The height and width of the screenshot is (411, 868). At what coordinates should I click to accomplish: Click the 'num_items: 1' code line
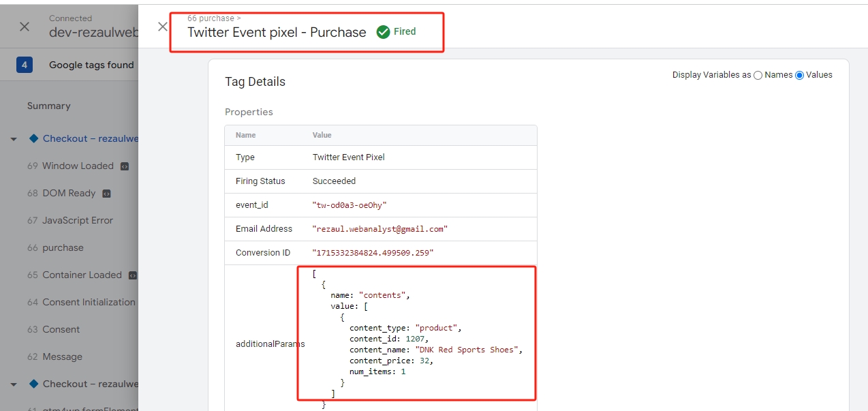[x=377, y=371]
